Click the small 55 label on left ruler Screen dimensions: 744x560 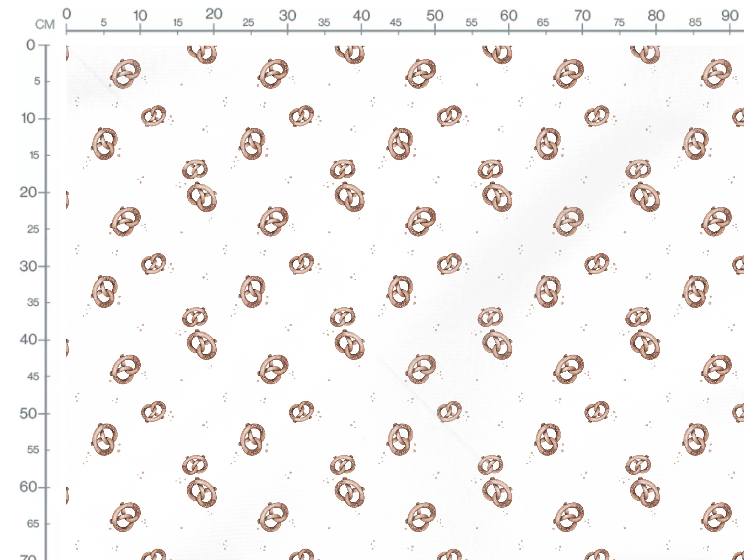point(33,450)
